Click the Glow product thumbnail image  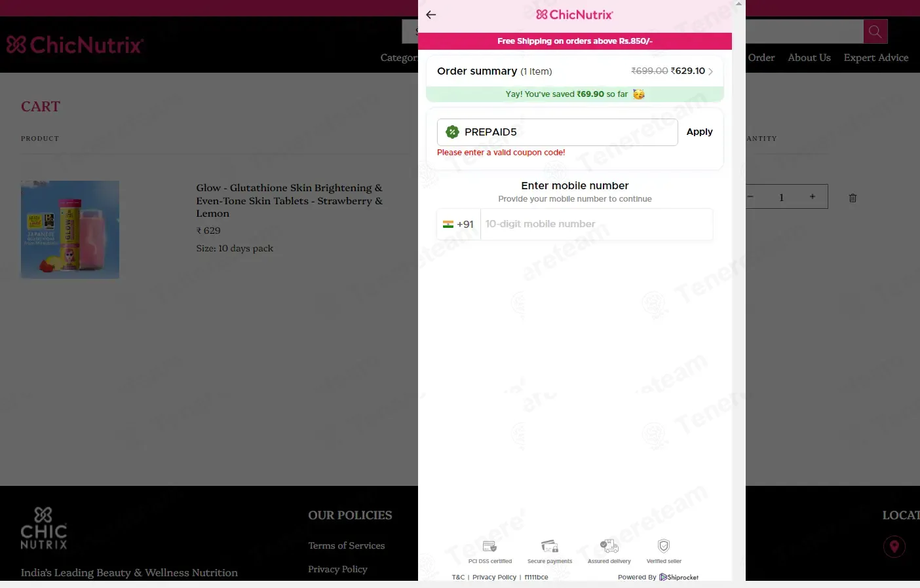[x=70, y=230]
